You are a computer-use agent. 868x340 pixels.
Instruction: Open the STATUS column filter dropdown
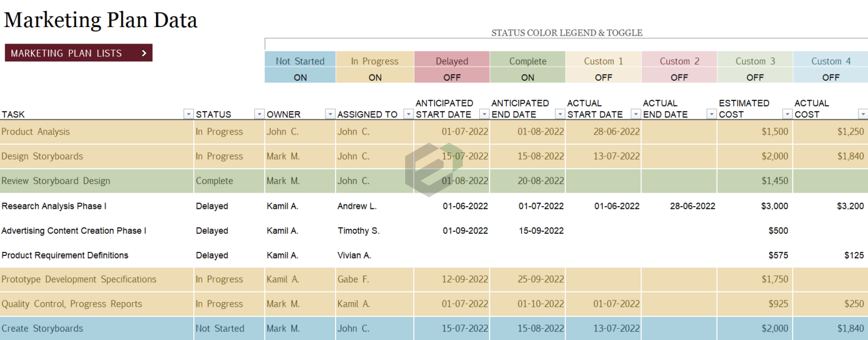coord(259,114)
